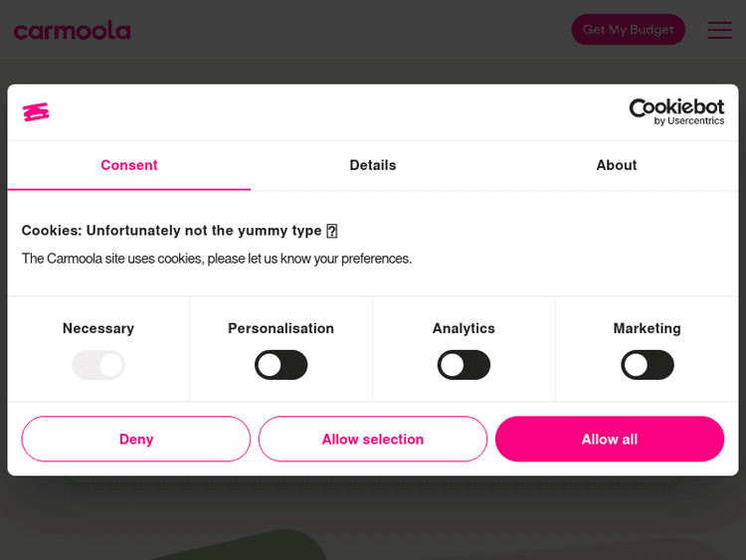This screenshot has height=560, width=746.
Task: Click the Get My Budget button
Action: (x=628, y=30)
